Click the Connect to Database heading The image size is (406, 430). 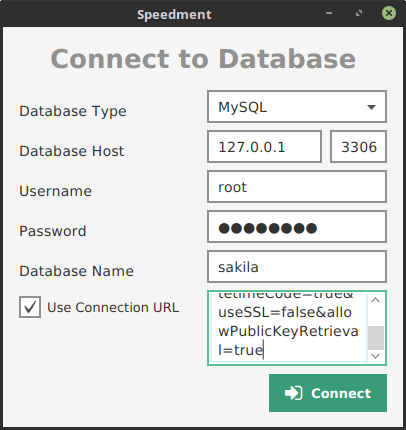pos(203,59)
